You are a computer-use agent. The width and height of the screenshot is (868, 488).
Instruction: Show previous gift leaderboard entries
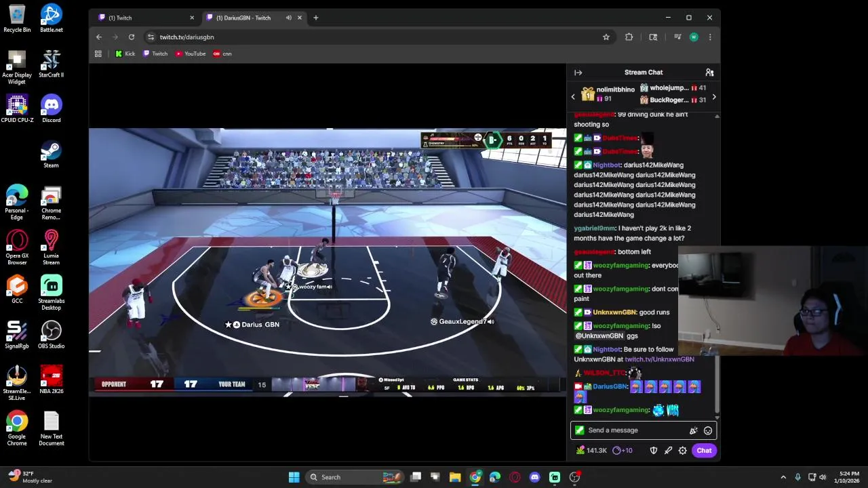573,97
